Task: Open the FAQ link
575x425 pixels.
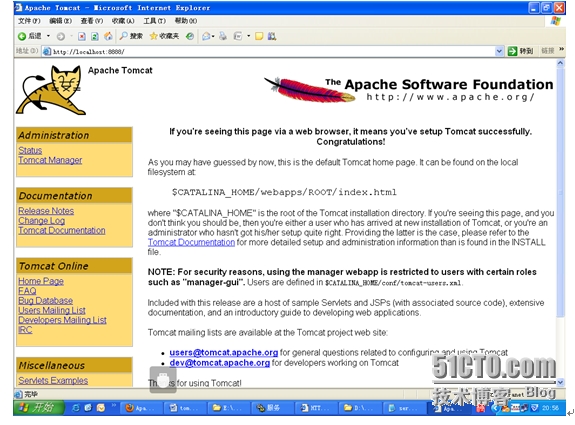Action: point(27,291)
